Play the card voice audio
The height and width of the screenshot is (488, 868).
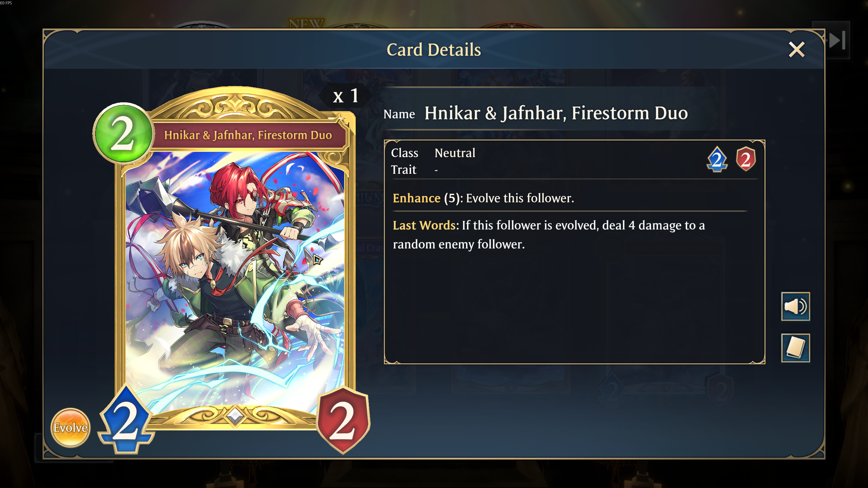(795, 306)
